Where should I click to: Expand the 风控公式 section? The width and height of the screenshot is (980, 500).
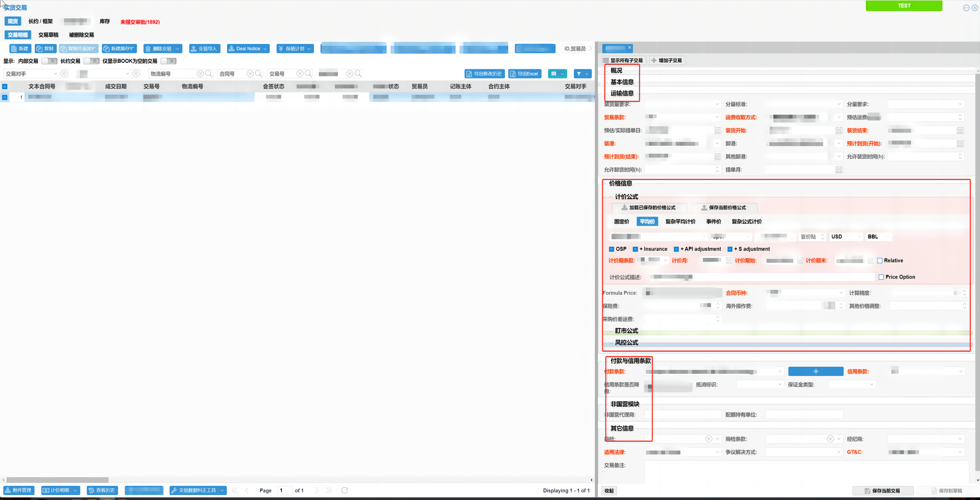click(611, 343)
